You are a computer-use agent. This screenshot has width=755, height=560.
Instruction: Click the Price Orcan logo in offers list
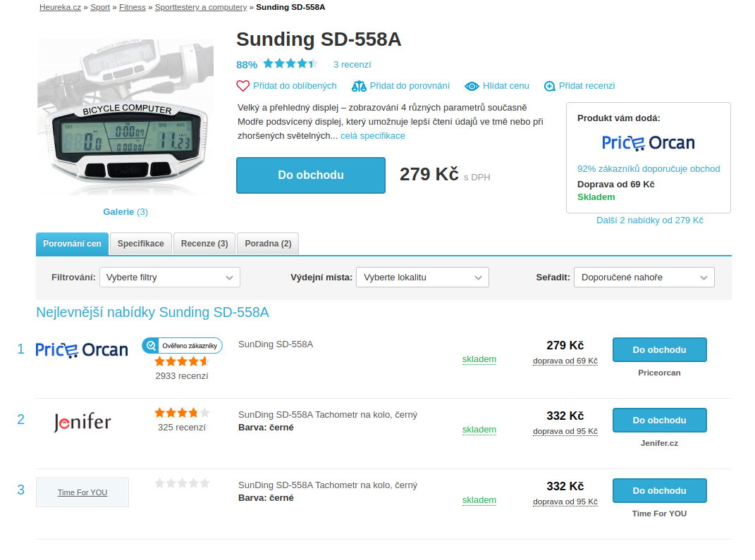tap(82, 350)
